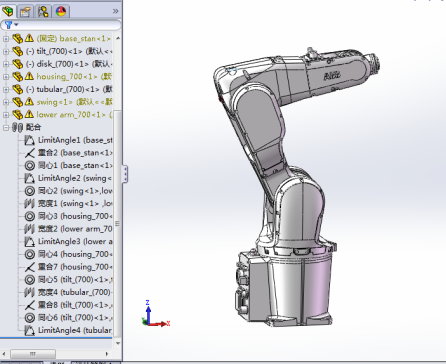The image size is (446, 364).
Task: Select the 重合7 (housing_700 mate text
Action: (x=75, y=267)
